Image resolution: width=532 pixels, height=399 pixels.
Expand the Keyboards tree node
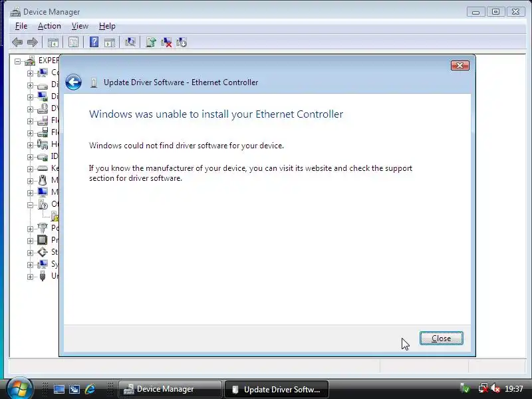coord(30,169)
